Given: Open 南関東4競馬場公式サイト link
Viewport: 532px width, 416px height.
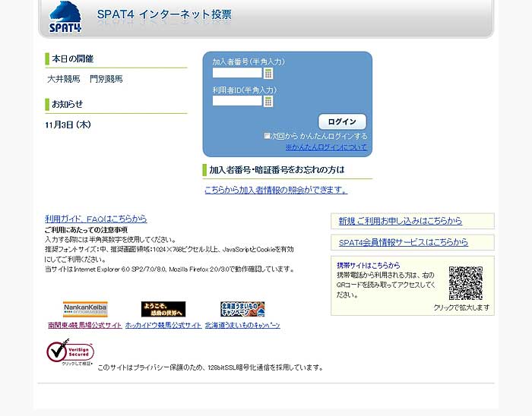Looking at the screenshot, I should [84, 325].
